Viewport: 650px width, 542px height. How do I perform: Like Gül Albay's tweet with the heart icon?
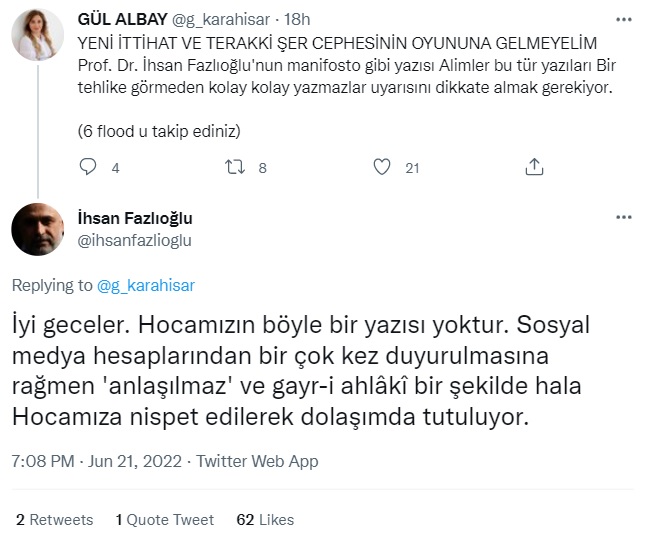pos(382,168)
